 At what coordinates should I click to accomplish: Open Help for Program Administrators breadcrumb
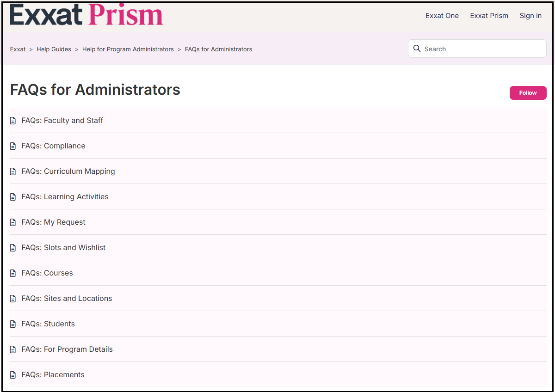click(128, 49)
